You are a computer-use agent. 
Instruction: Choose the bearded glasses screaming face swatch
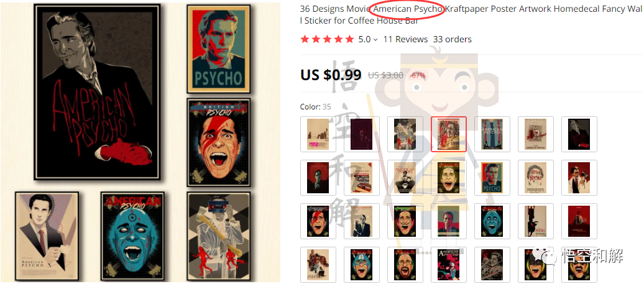click(405, 265)
